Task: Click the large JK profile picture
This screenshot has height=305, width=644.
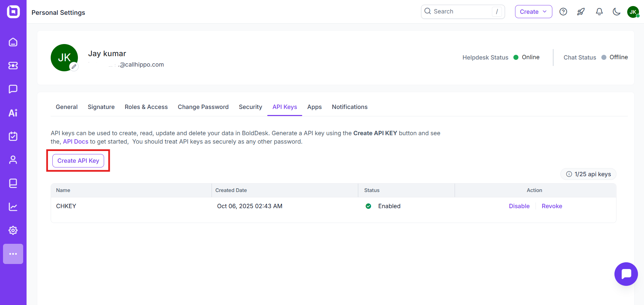Action: coord(64,58)
